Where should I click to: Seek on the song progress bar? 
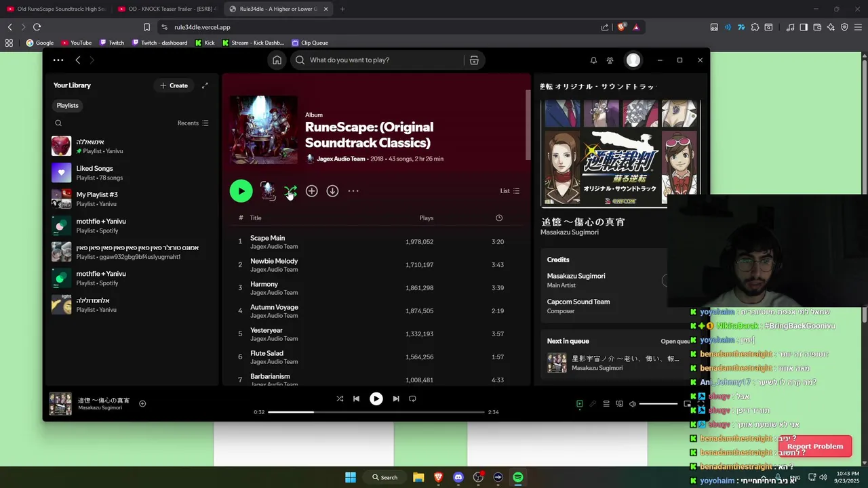pos(376,412)
